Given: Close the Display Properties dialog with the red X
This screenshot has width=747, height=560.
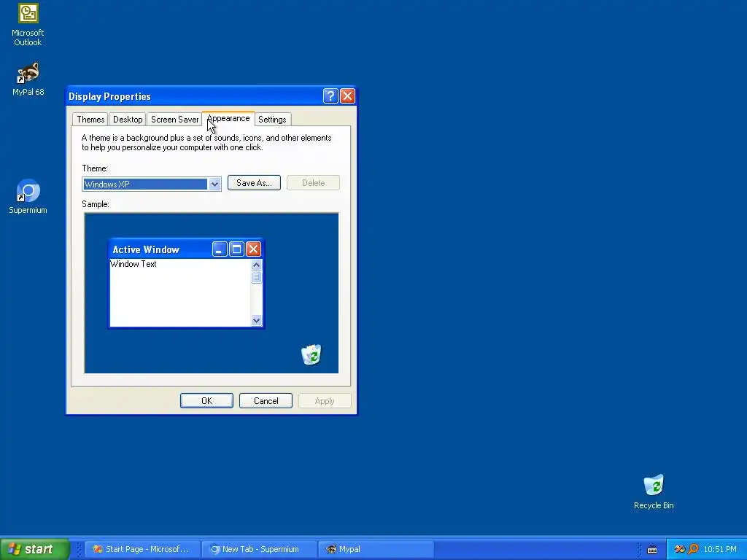Looking at the screenshot, I should tap(347, 96).
